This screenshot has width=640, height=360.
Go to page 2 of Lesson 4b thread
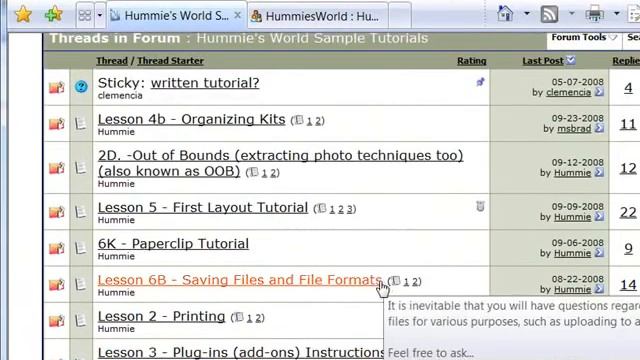318,121
